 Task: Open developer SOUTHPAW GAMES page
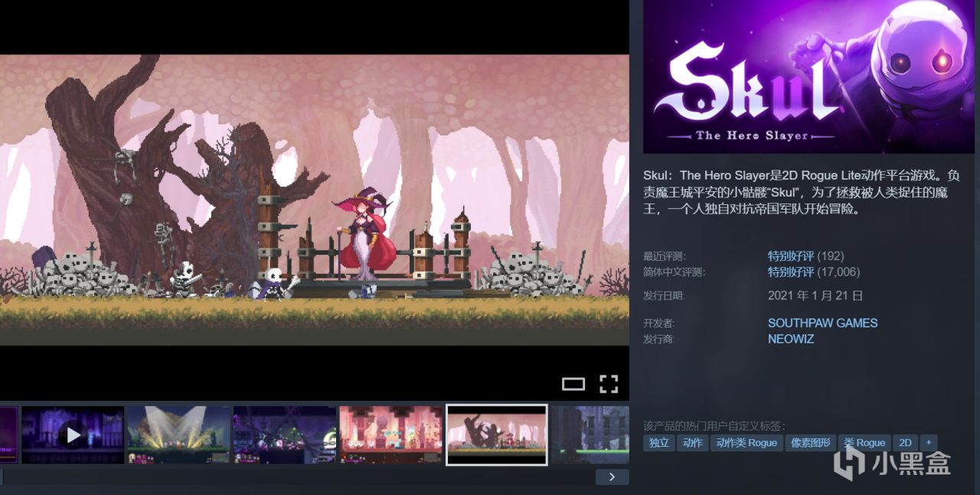[823, 323]
